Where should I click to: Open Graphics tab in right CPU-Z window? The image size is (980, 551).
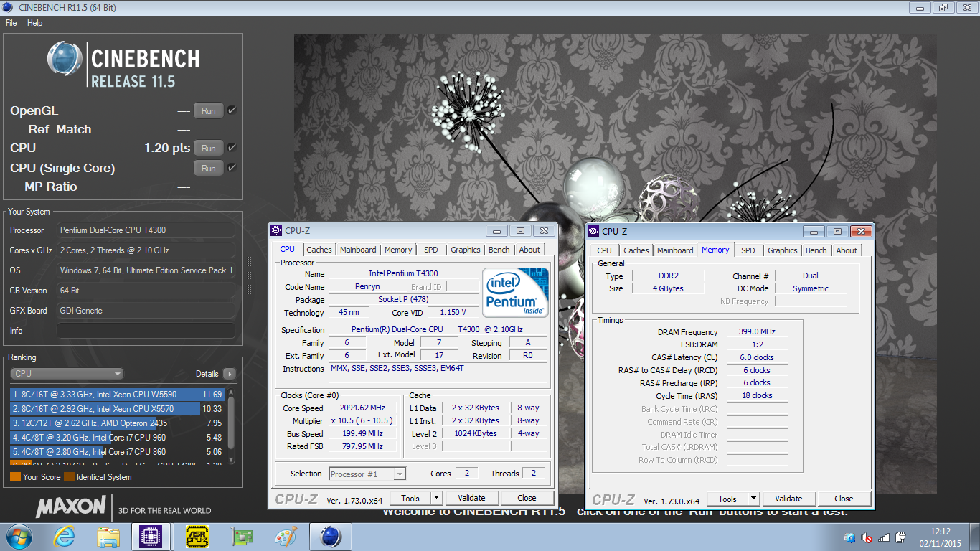[783, 250]
